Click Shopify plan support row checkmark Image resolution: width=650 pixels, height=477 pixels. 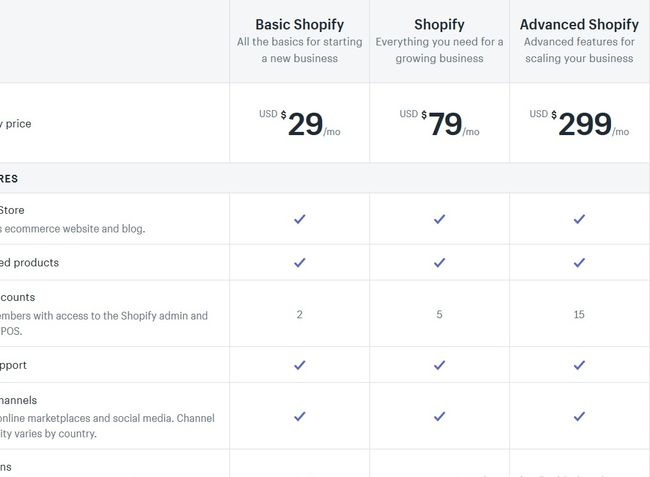coord(439,365)
